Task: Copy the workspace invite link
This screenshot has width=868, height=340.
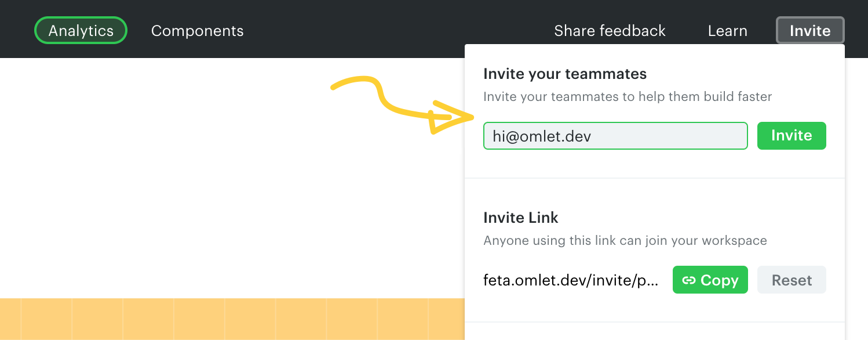Action: pos(710,280)
